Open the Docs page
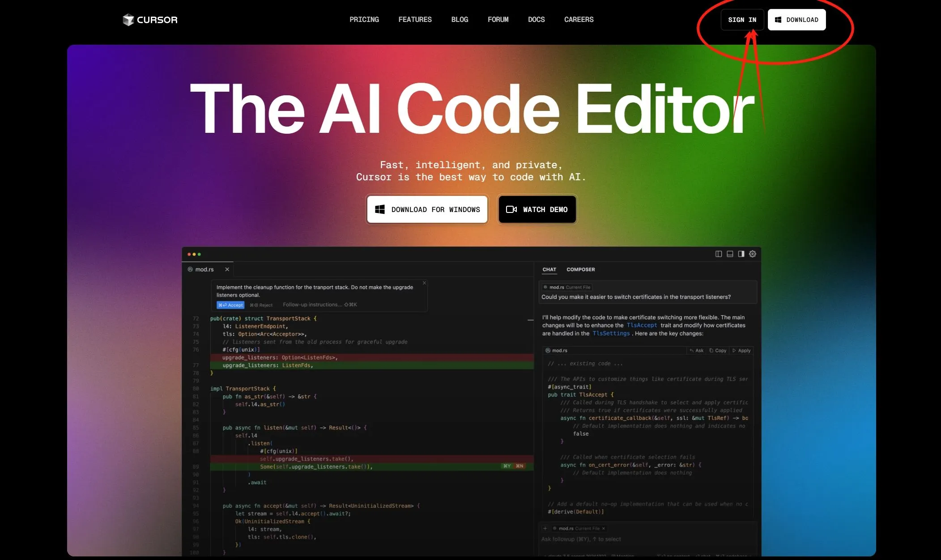This screenshot has height=560, width=941. pos(536,20)
